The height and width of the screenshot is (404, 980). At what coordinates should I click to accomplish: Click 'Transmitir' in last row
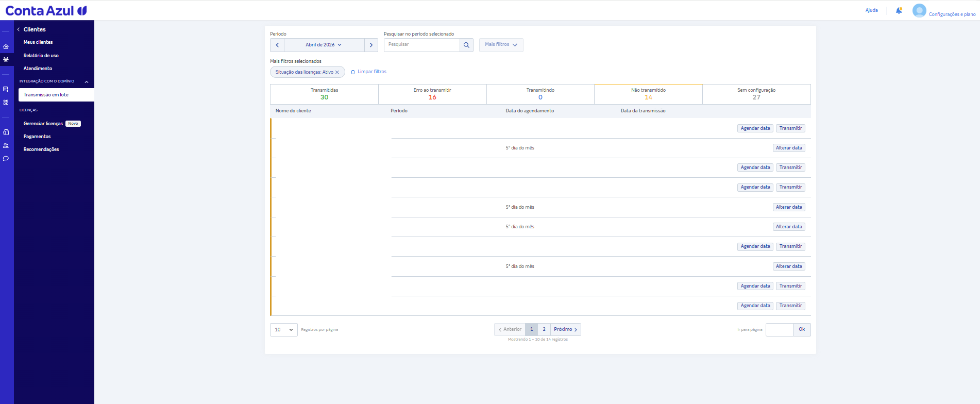[x=790, y=306]
